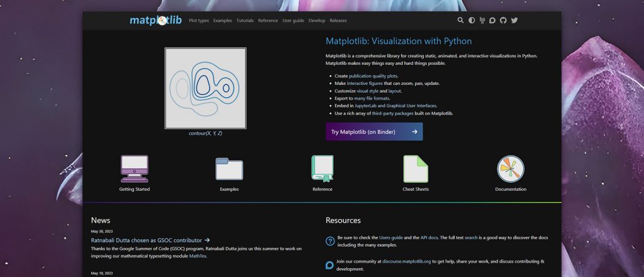Click arrow after the GSOC news headline

[x=207, y=240]
